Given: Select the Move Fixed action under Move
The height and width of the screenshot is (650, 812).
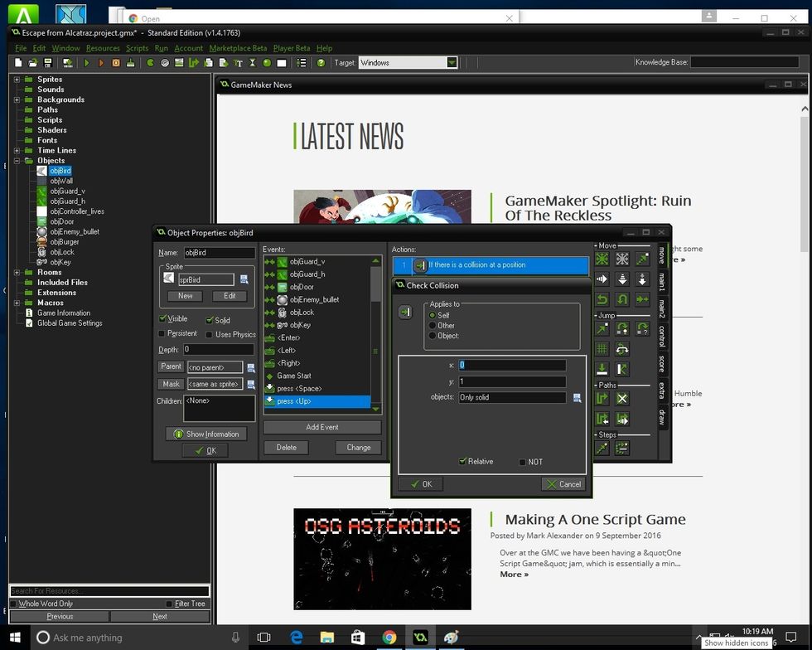Looking at the screenshot, I should 602,259.
